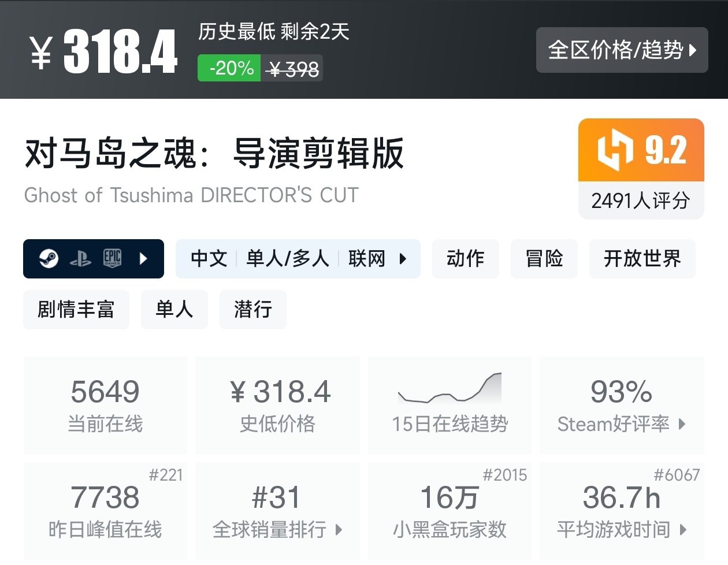The image size is (728, 565).
Task: Click the 2491人评分 rating count
Action: tap(641, 200)
